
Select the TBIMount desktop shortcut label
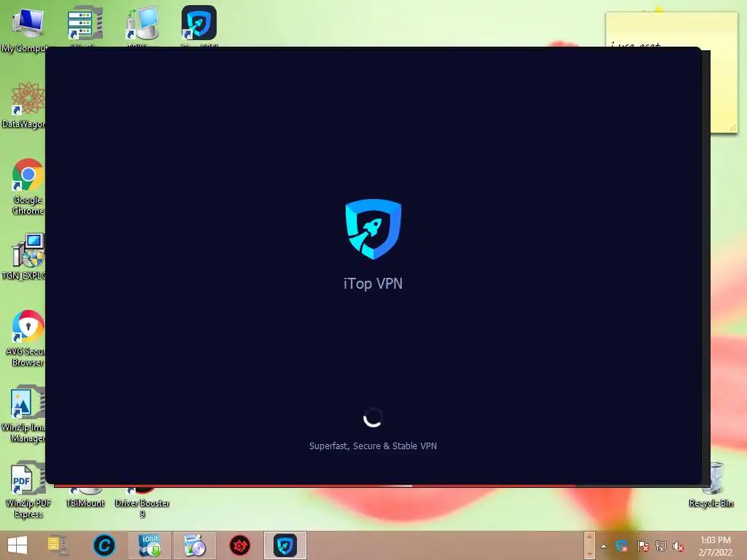pyautogui.click(x=85, y=503)
